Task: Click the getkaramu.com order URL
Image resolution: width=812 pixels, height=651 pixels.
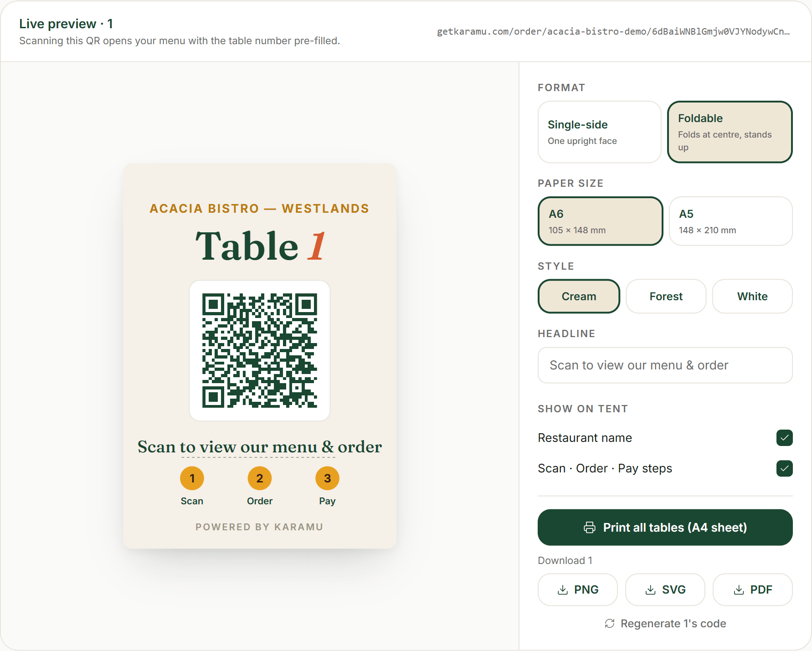Action: point(613,31)
